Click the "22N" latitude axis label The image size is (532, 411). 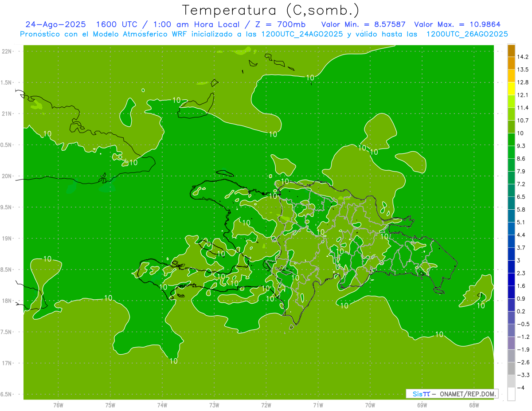pos(7,51)
